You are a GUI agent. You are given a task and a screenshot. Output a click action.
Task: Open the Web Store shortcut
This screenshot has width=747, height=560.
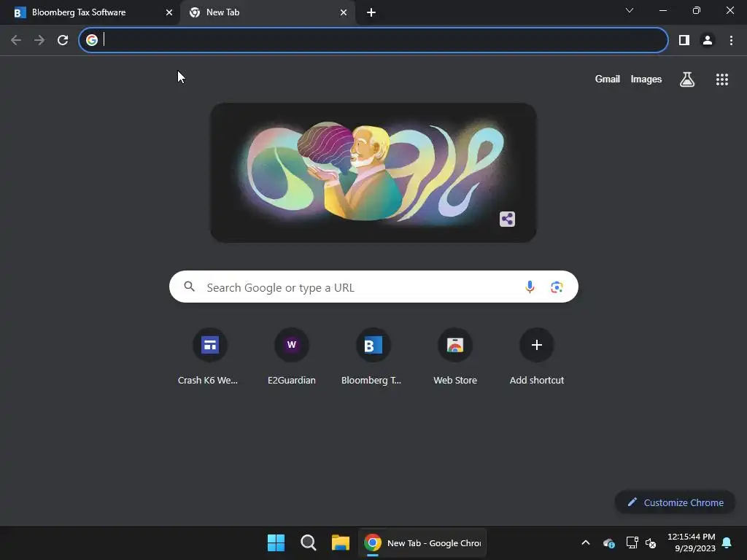click(x=455, y=357)
